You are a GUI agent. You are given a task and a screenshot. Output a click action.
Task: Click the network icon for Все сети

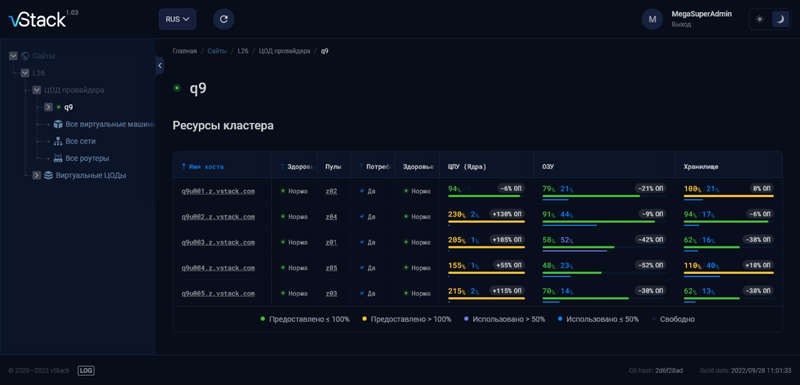tap(58, 141)
